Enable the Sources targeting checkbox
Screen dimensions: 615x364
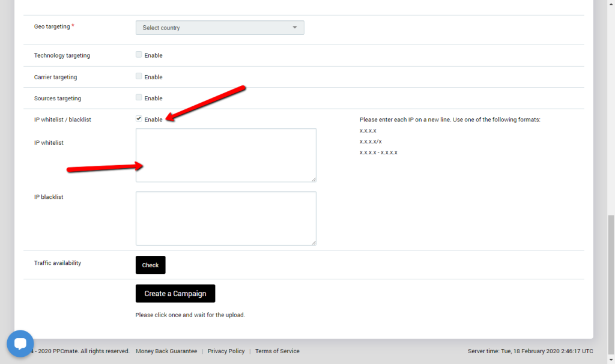coord(139,97)
